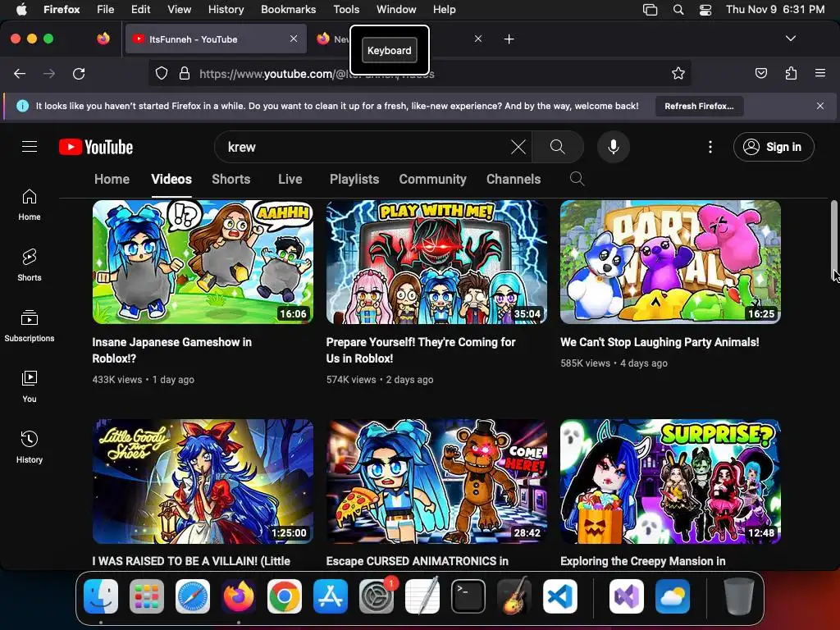Show site security lock info
This screenshot has width=840, height=630.
pyautogui.click(x=185, y=73)
